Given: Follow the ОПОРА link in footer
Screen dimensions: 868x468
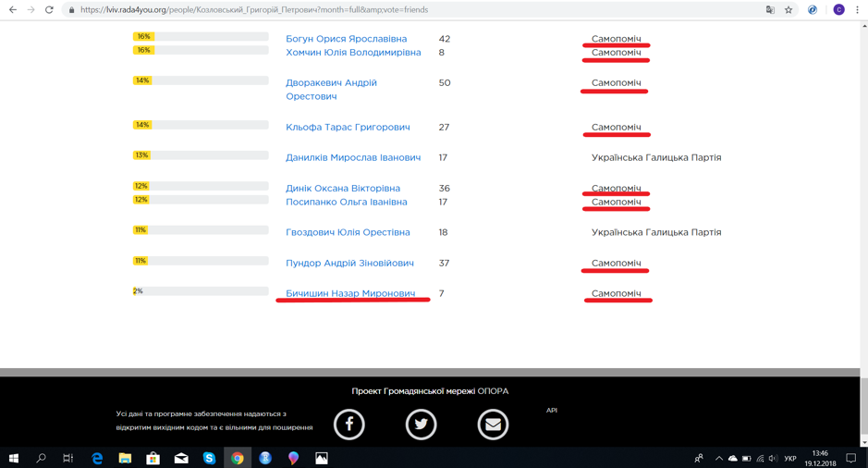Looking at the screenshot, I should 493,391.
